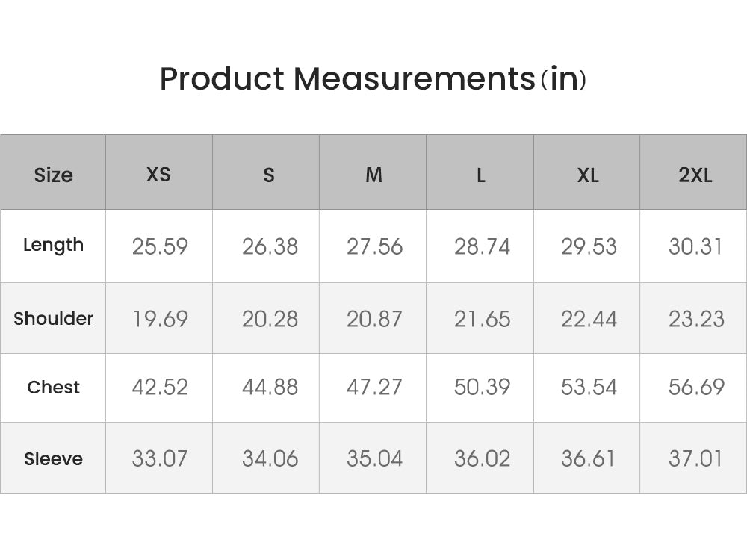
Task: Select the 37.01 sleeve measurement
Action: pyautogui.click(x=696, y=458)
